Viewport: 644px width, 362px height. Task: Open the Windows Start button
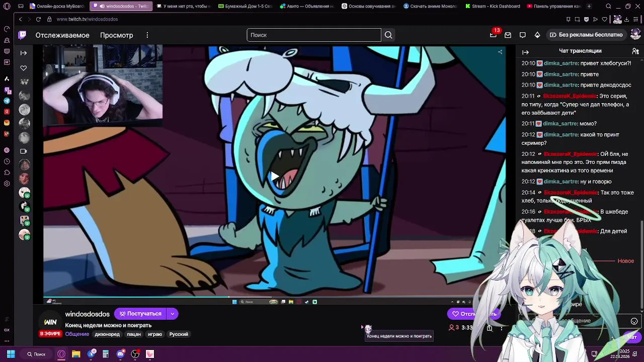[x=11, y=354]
